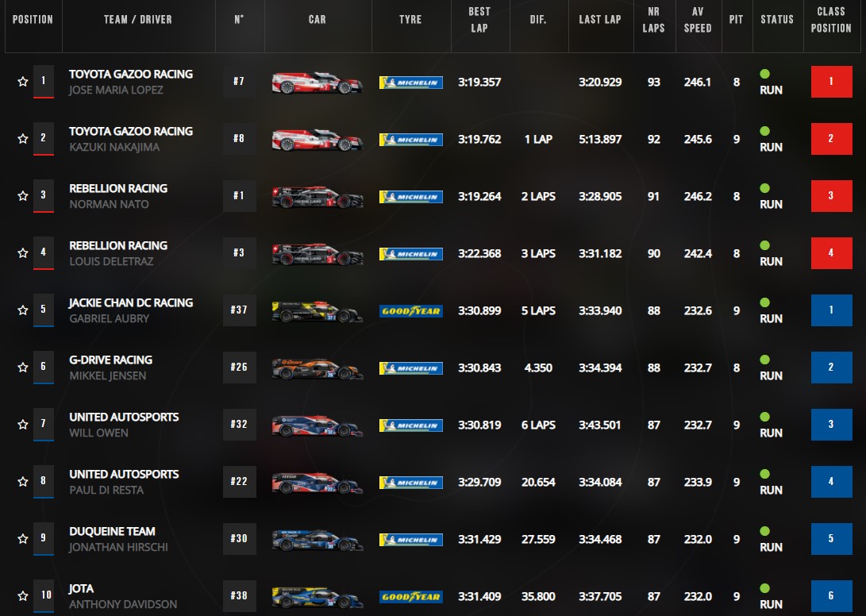Sort by the Class Position column header
This screenshot has width=866, height=616.
tap(831, 19)
